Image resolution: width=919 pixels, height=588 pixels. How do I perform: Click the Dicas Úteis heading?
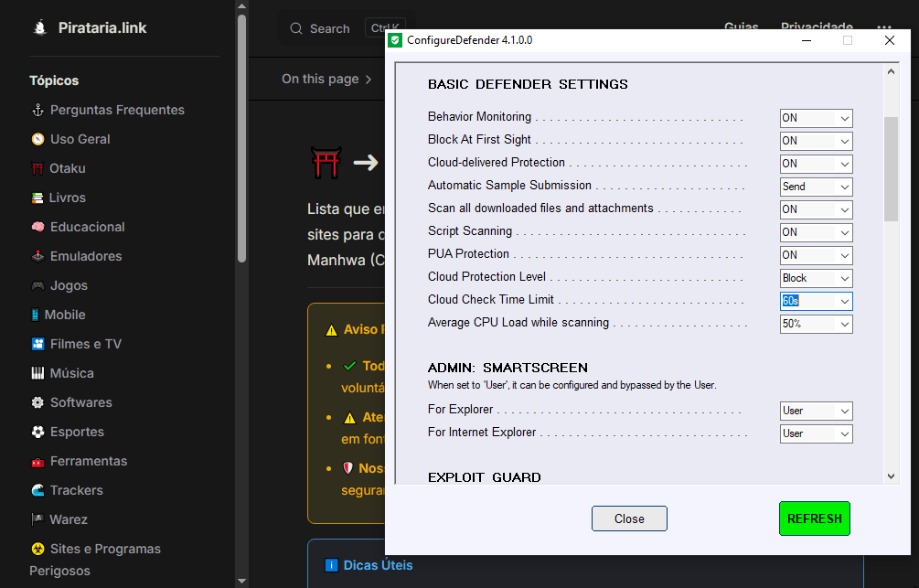378,565
